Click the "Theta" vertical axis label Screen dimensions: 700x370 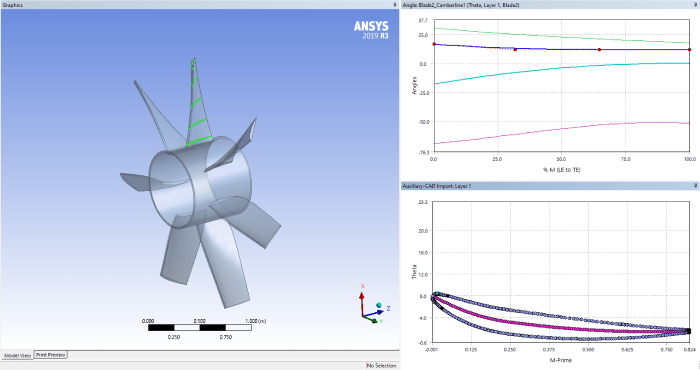[x=414, y=272]
